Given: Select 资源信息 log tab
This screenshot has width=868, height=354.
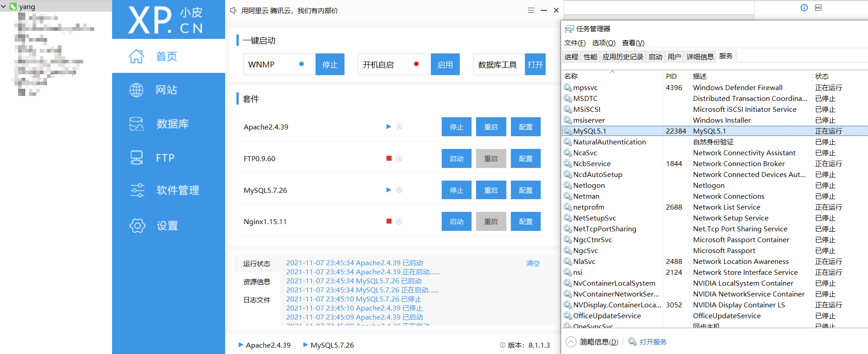Looking at the screenshot, I should coord(257,282).
